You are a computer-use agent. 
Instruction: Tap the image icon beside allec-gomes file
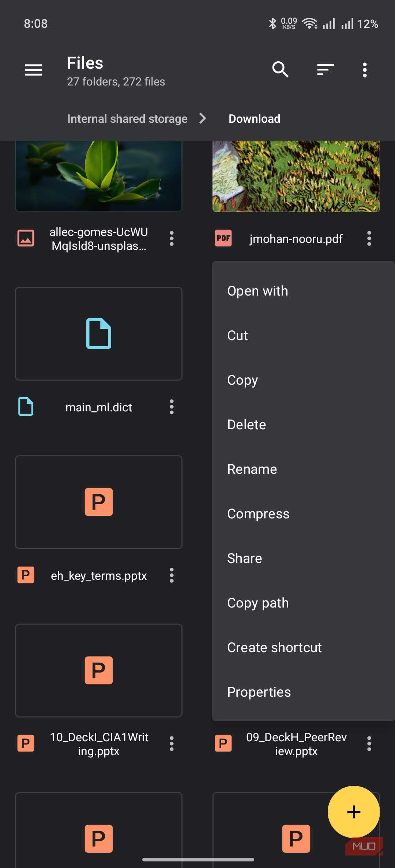point(26,238)
